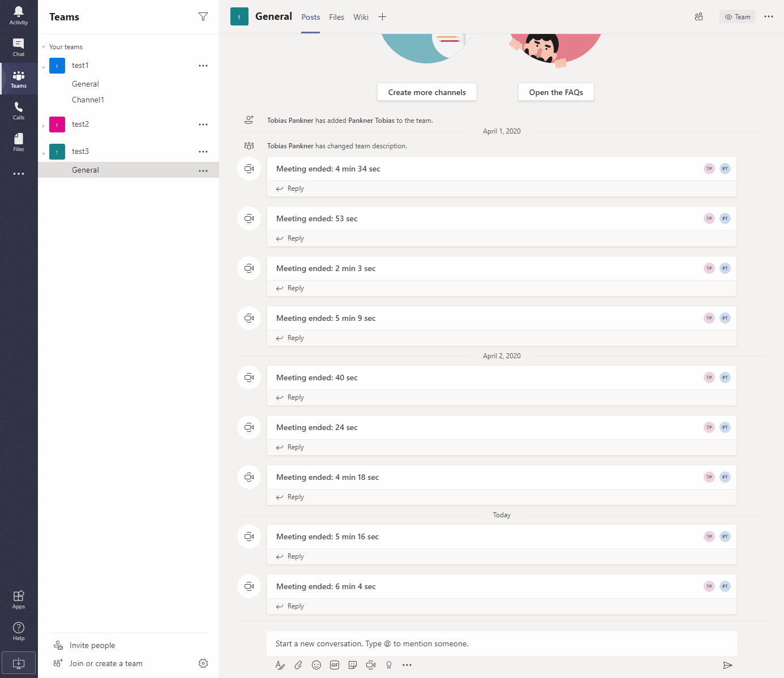Open more options for test3 team
Viewport: 784px width, 678px height.
pyautogui.click(x=203, y=152)
